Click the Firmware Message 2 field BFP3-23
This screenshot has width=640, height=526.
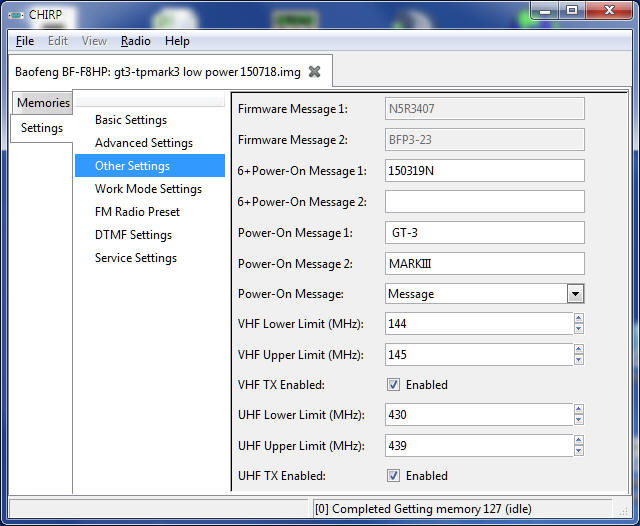click(484, 140)
